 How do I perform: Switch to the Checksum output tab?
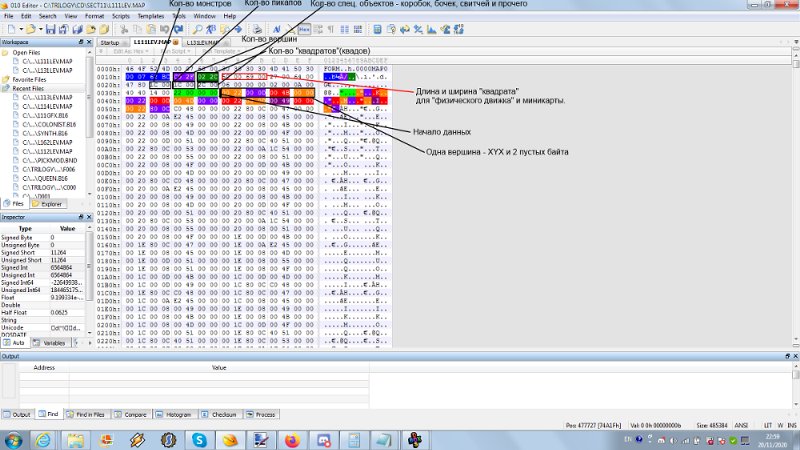point(220,414)
